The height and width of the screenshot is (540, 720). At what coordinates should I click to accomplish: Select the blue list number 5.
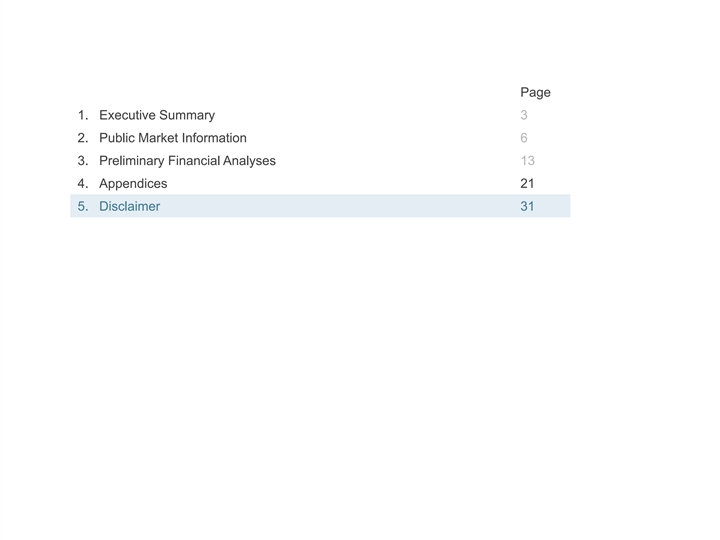83,206
